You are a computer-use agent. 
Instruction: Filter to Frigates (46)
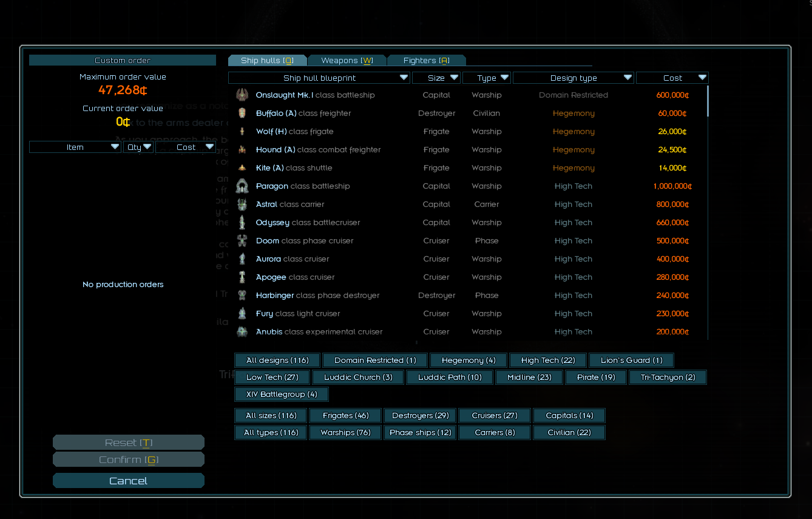[x=345, y=415]
